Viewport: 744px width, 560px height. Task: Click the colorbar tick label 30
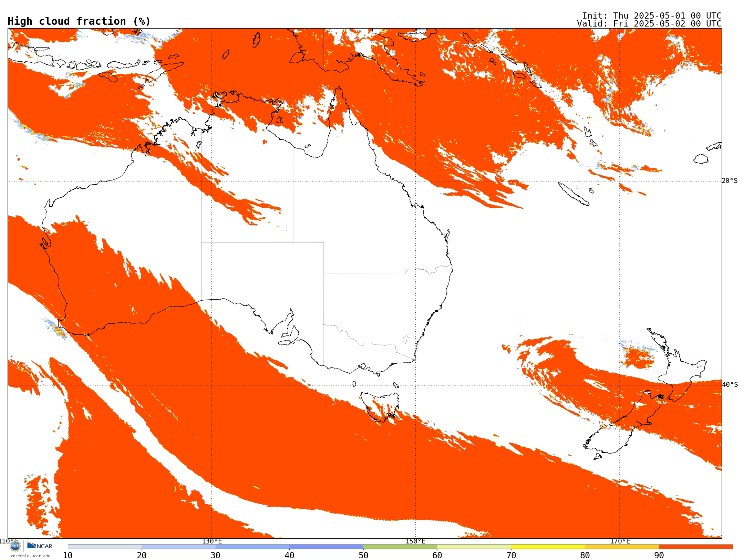[216, 556]
